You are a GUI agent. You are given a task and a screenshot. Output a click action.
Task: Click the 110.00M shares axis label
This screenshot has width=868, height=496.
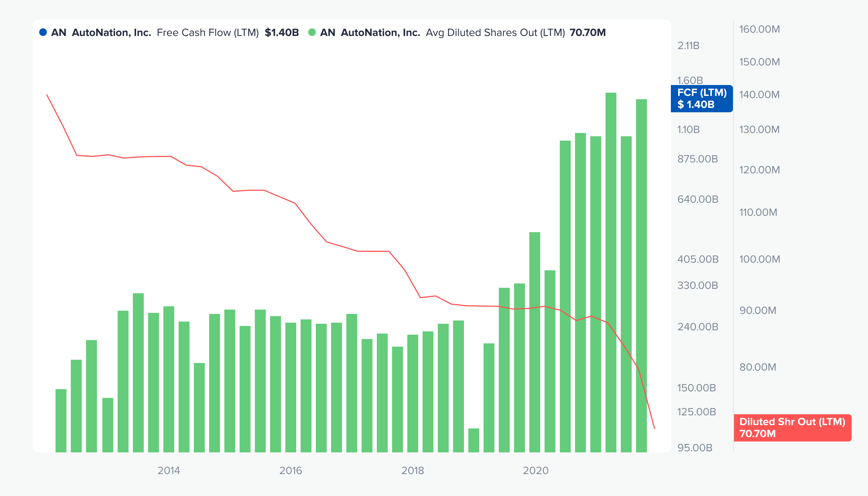[758, 212]
